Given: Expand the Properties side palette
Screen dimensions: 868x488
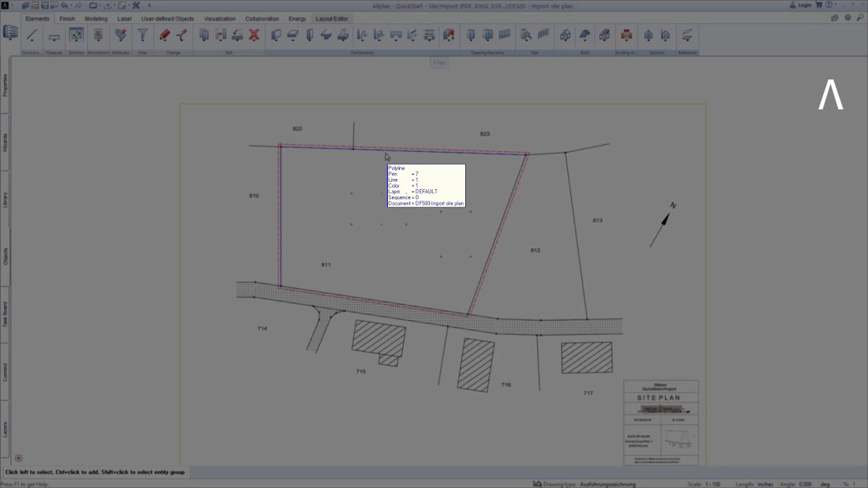Looking at the screenshot, I should (x=5, y=85).
